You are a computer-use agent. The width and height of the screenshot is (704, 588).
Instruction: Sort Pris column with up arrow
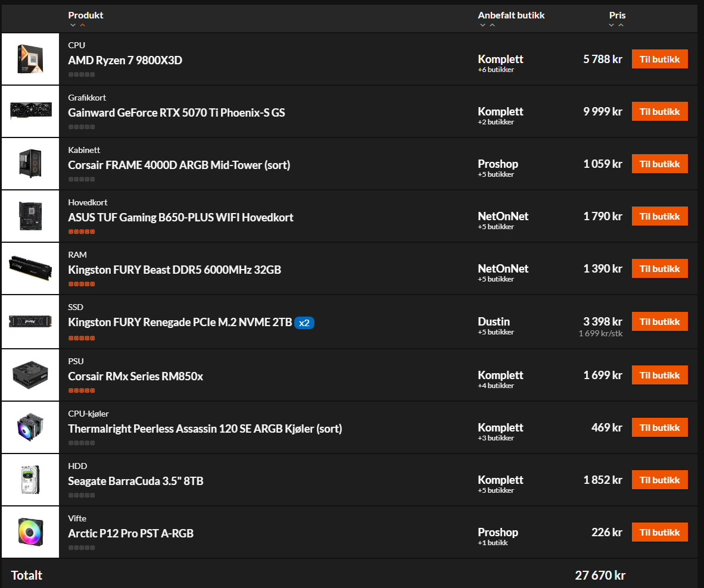coord(621,25)
